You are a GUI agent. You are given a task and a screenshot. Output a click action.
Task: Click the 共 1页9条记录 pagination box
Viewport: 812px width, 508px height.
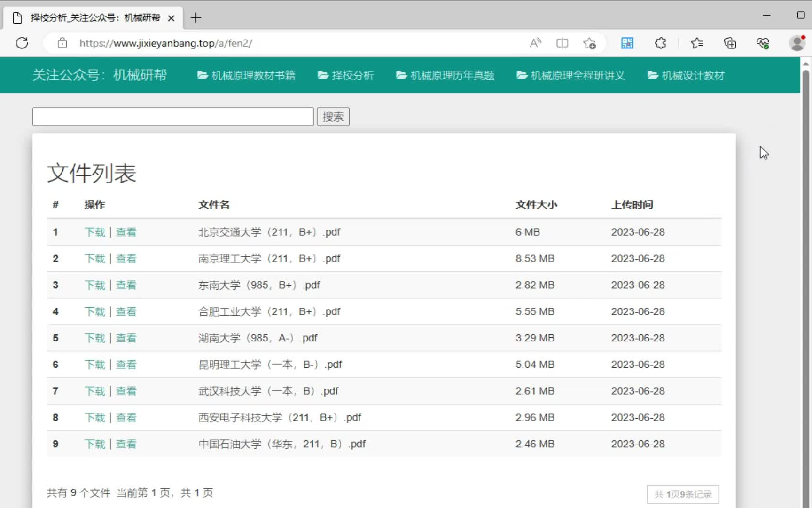coord(683,494)
